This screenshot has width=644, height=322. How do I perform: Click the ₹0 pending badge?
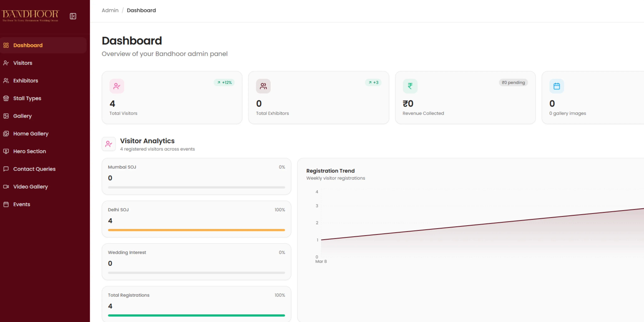(513, 83)
